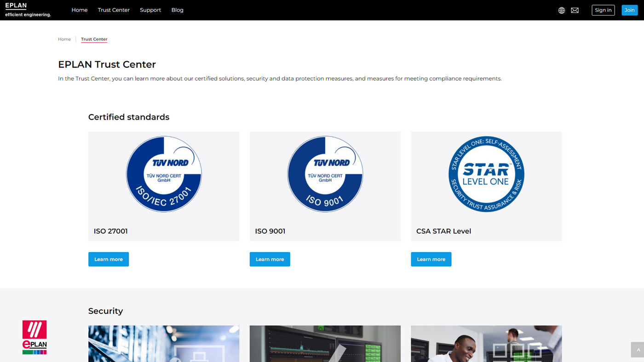Open the Trust Center menu item
This screenshot has height=362, width=644.
(114, 10)
